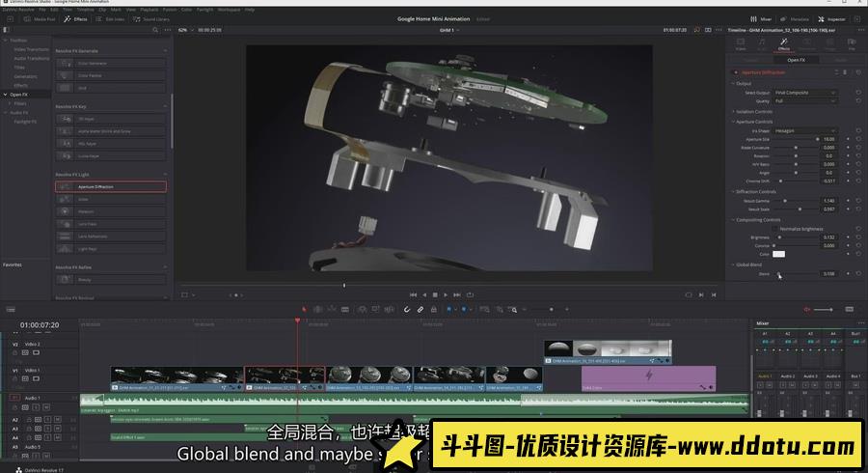Open the Media Pool panel
Image resolution: width=868 pixels, height=473 pixels.
point(39,19)
